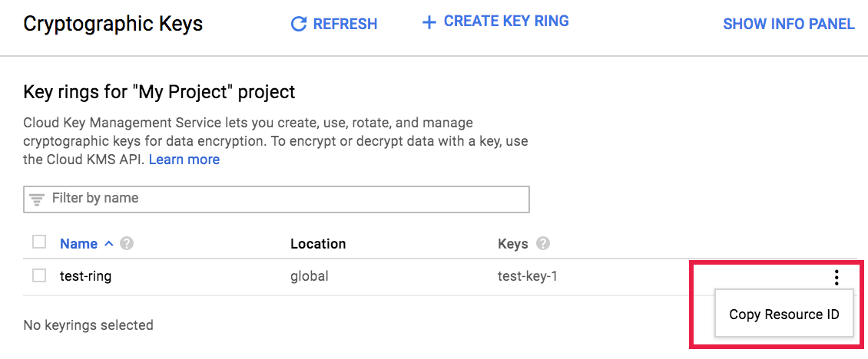This screenshot has height=359, width=868.
Task: Click the Keys column header
Action: pos(512,244)
